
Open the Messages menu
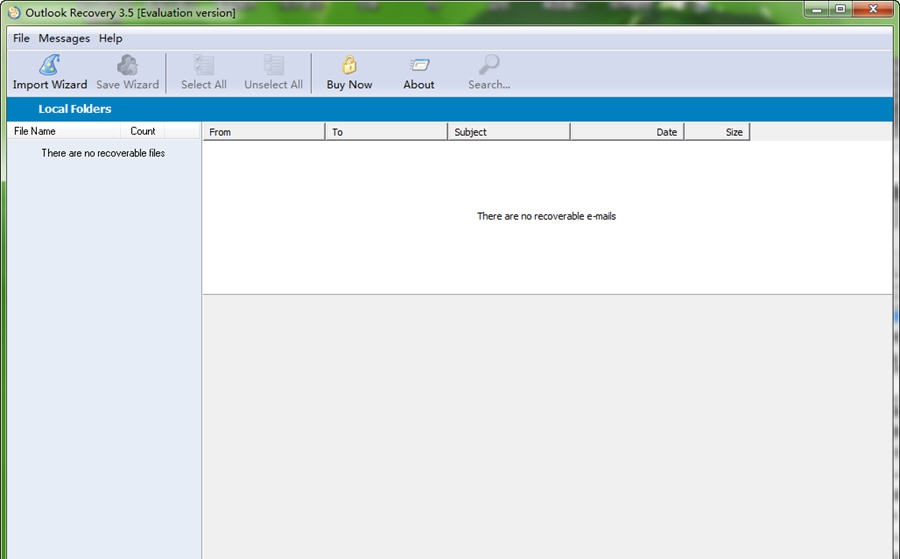[64, 38]
